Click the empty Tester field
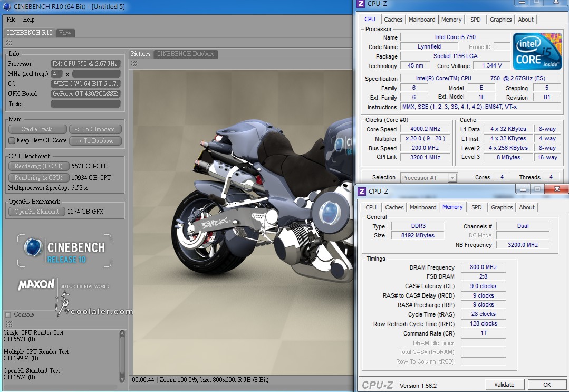Viewport: 569px width, 392px height. click(x=85, y=104)
